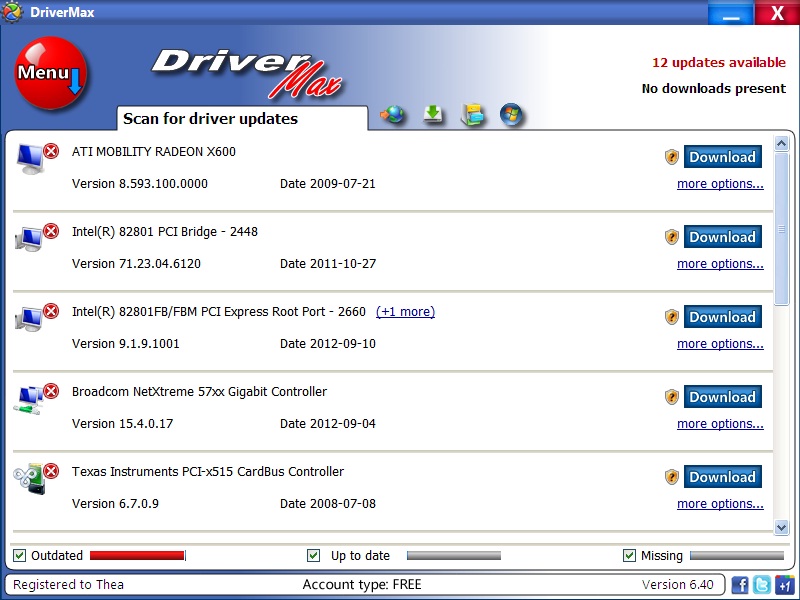This screenshot has width=800, height=600.
Task: Click Registered to Thea status text
Action: [68, 585]
